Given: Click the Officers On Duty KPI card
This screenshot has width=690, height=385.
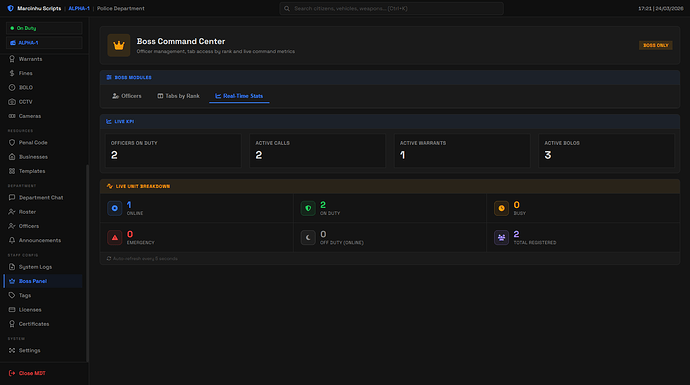Looking at the screenshot, I should pos(173,150).
